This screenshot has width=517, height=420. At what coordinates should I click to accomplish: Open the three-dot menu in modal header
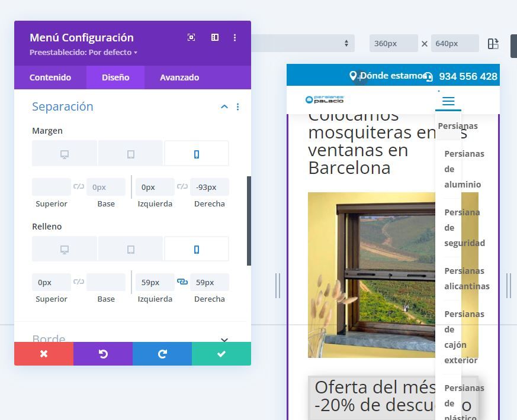(235, 37)
